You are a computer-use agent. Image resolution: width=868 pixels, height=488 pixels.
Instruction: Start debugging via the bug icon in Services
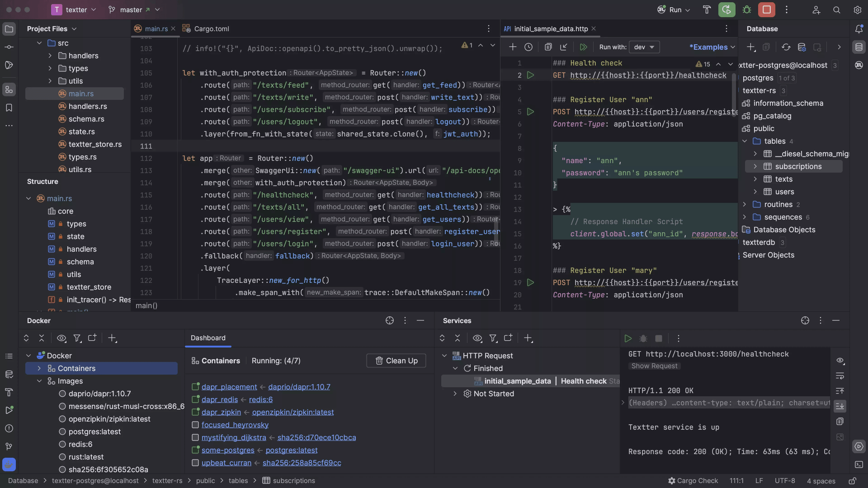(643, 338)
